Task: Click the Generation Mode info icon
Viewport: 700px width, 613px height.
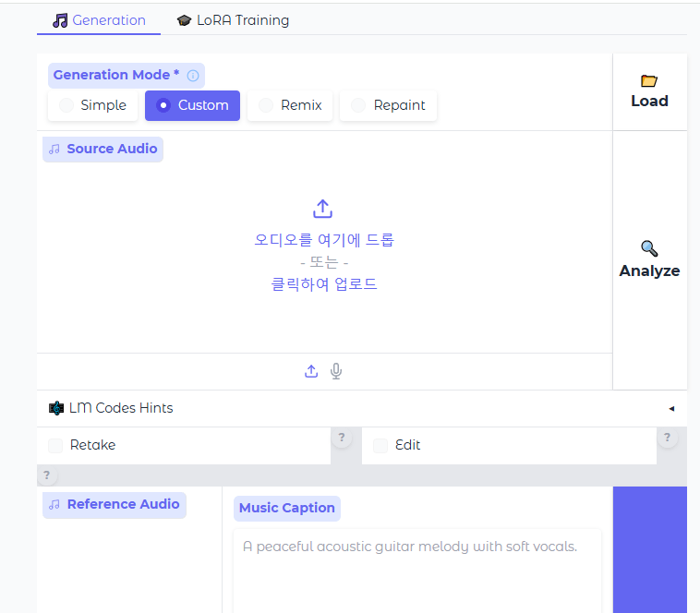Action: pos(193,76)
